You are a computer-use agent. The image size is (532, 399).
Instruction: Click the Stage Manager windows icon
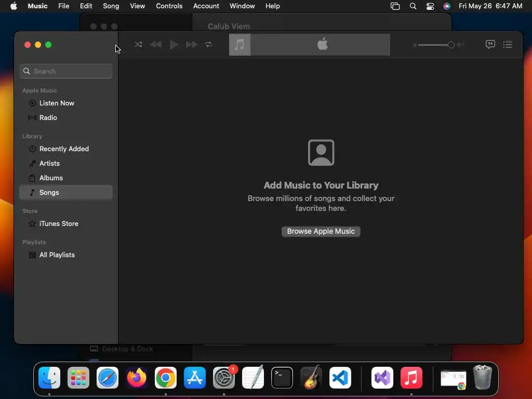395,6
